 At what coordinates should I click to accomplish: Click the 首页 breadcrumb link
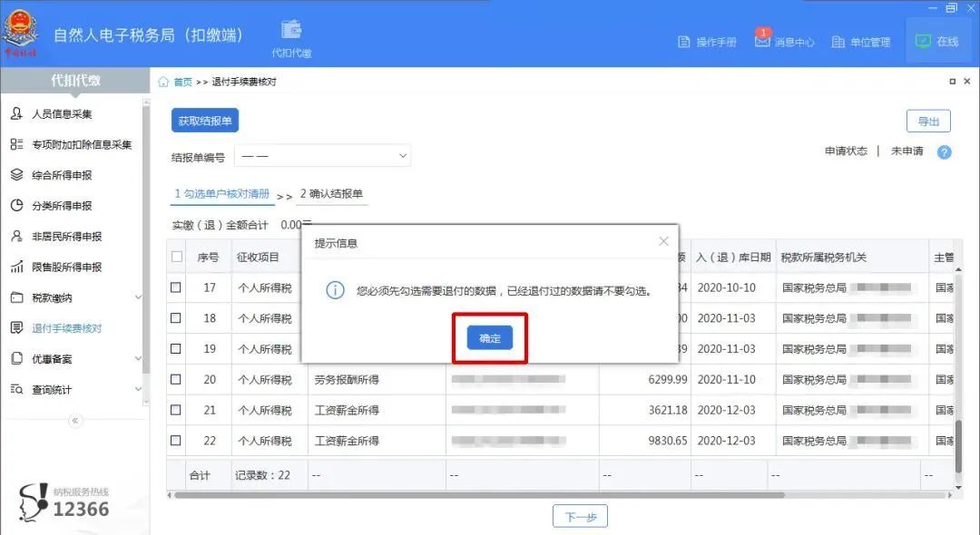click(x=182, y=82)
